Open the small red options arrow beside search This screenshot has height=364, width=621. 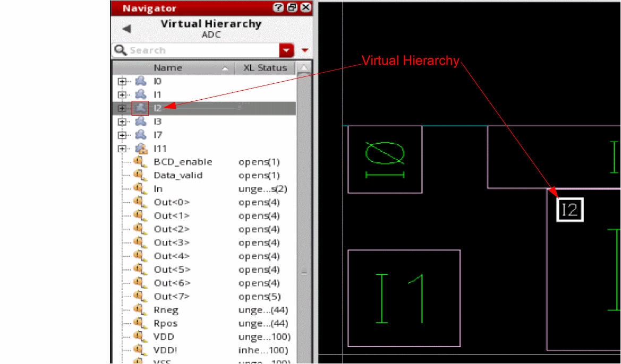[x=304, y=50]
